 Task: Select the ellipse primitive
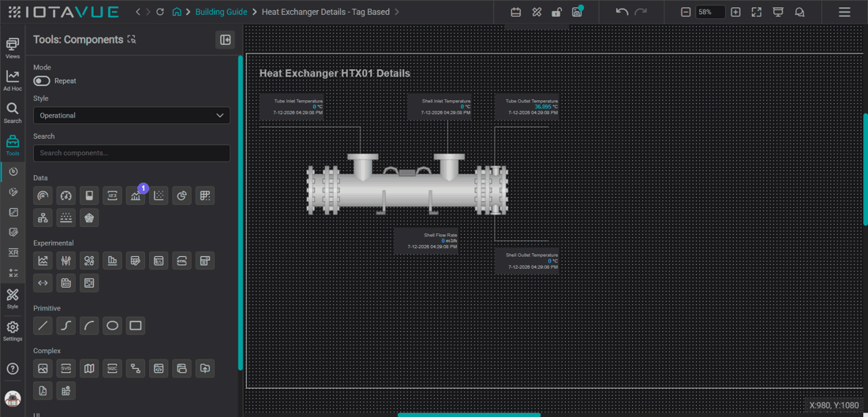click(112, 326)
